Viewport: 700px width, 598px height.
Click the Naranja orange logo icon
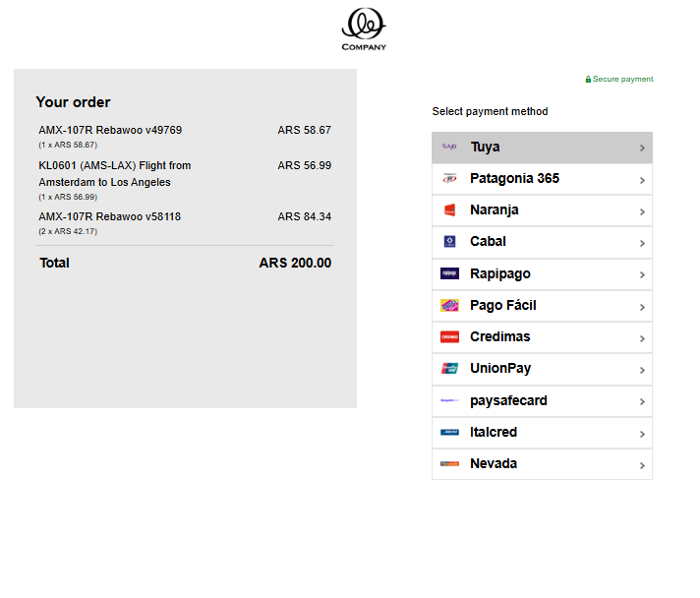(x=449, y=209)
